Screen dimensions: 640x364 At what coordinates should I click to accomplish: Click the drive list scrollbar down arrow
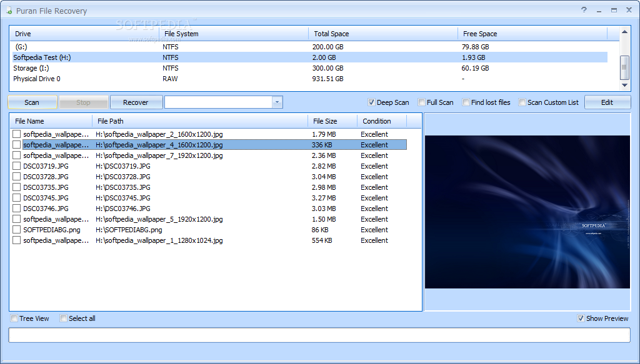[624, 85]
